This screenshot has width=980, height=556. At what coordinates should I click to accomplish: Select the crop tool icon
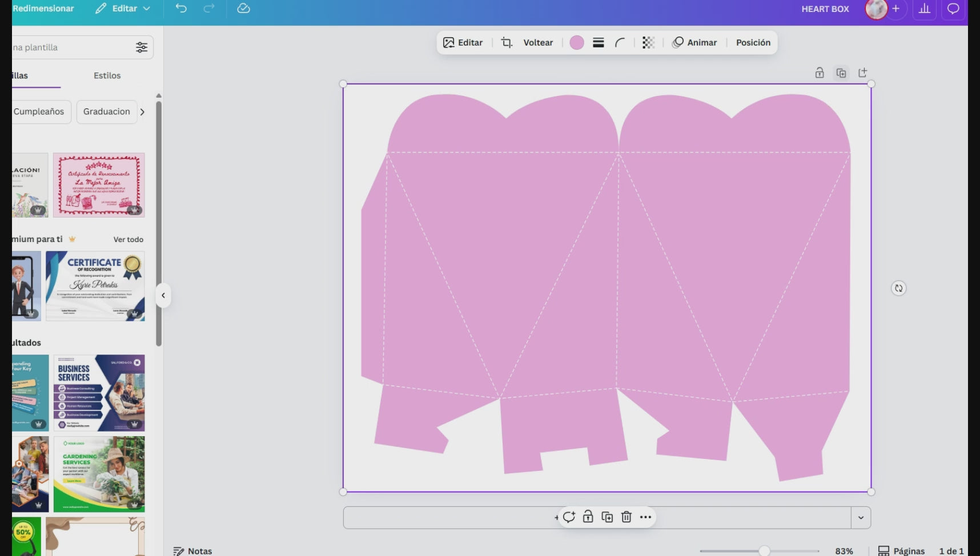[x=507, y=43]
